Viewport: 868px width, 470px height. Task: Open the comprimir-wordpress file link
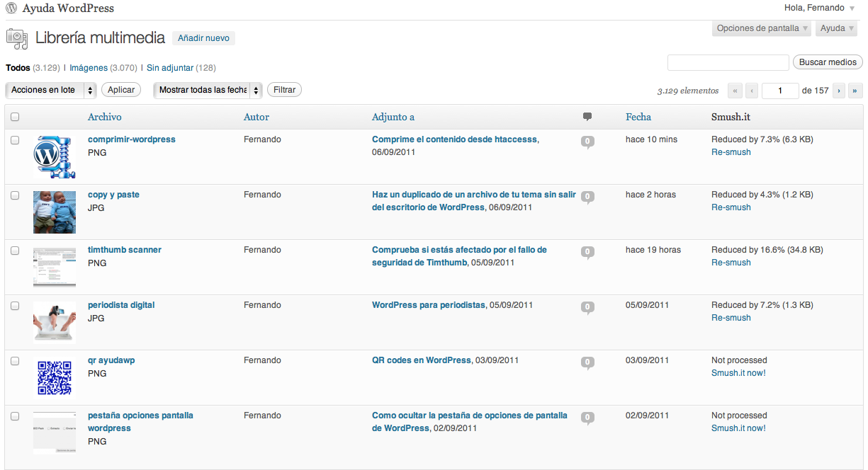tap(132, 139)
